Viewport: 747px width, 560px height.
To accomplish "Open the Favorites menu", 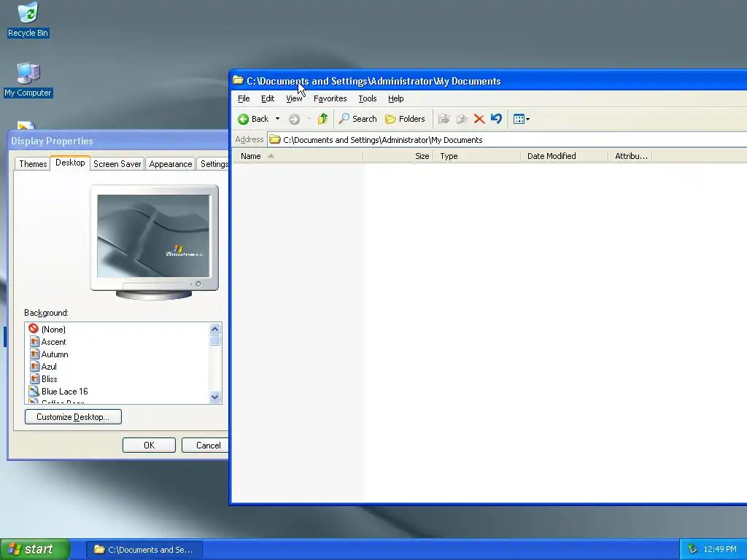I will click(330, 98).
